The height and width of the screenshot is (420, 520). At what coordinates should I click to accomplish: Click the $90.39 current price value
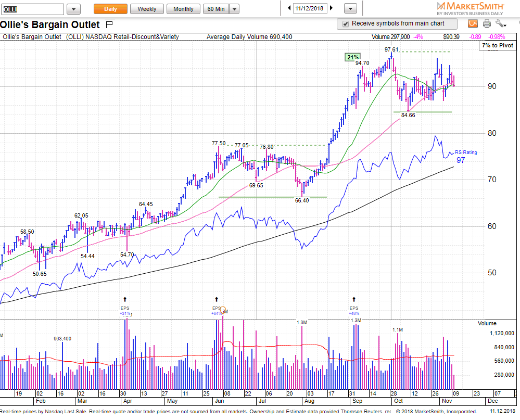(451, 37)
